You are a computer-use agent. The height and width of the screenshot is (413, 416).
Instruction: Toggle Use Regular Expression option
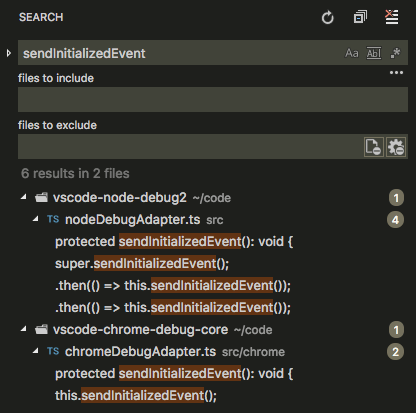point(395,53)
